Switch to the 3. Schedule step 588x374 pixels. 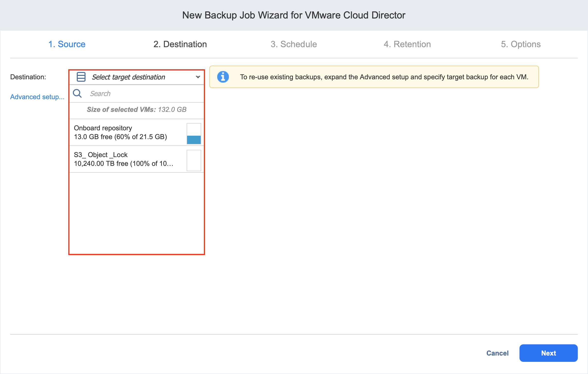coord(294,44)
